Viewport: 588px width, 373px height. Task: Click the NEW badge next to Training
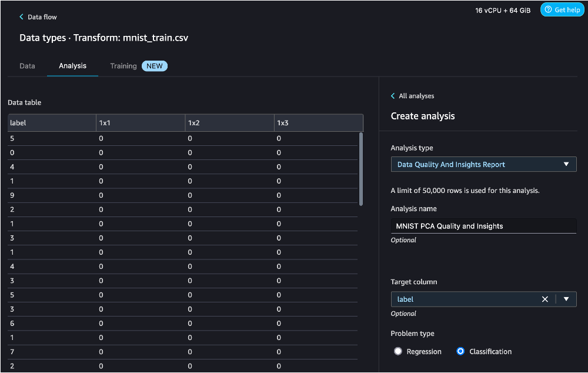pyautogui.click(x=154, y=66)
